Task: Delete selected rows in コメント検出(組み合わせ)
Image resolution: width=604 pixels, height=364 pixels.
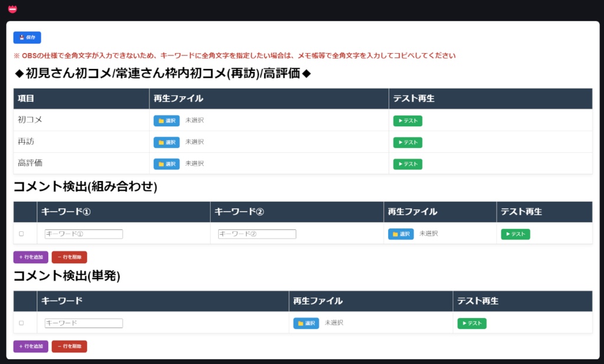Action: pyautogui.click(x=69, y=257)
